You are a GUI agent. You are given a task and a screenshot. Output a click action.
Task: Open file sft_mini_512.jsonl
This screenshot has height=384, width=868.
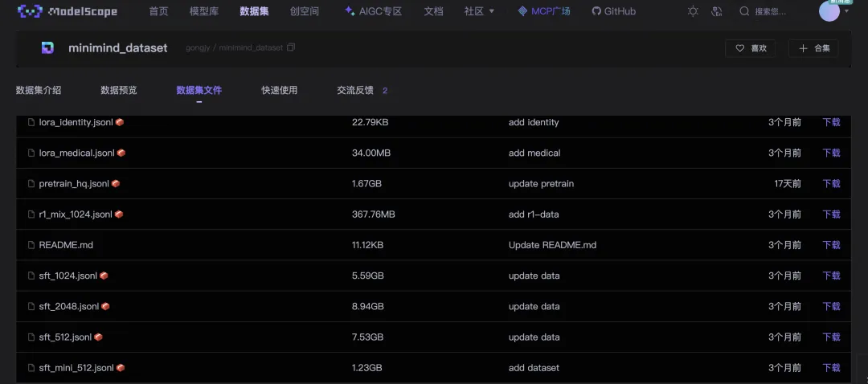tap(76, 367)
